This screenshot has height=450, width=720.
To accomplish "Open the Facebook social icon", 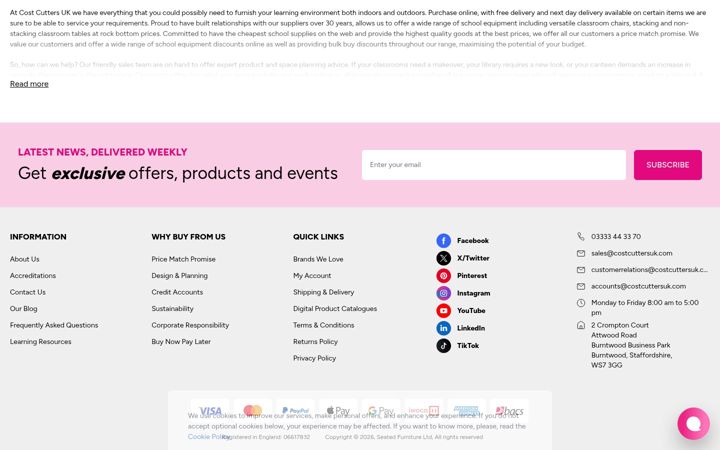I will coord(444,241).
